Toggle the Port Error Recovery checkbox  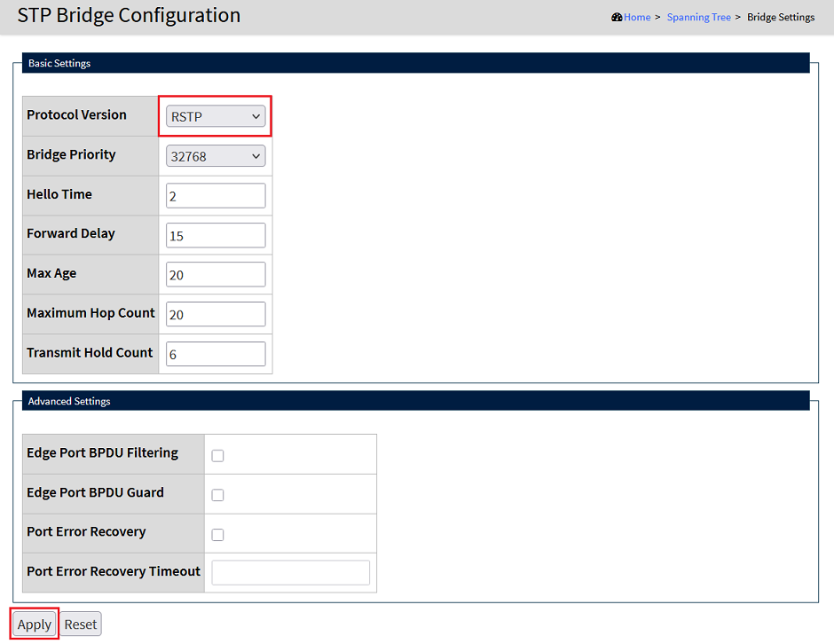217,535
